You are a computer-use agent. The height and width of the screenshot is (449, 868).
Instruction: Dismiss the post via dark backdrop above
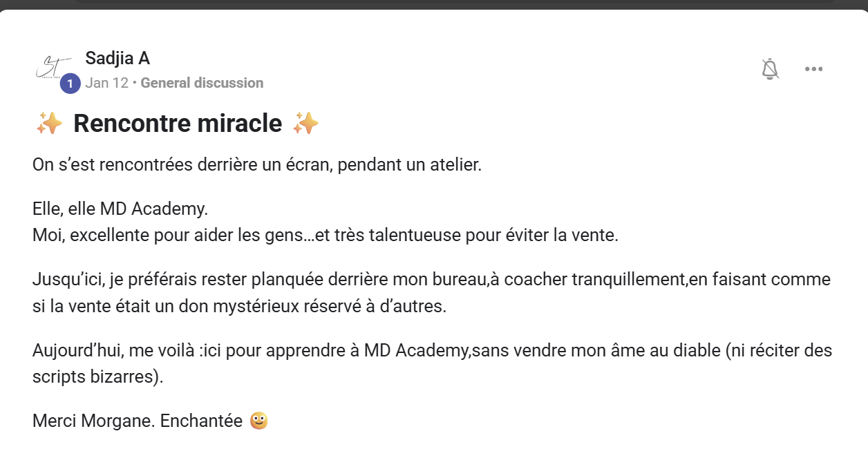pos(434,4)
